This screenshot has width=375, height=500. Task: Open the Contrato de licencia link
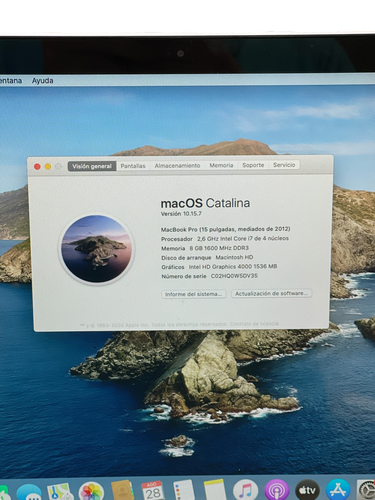(254, 324)
